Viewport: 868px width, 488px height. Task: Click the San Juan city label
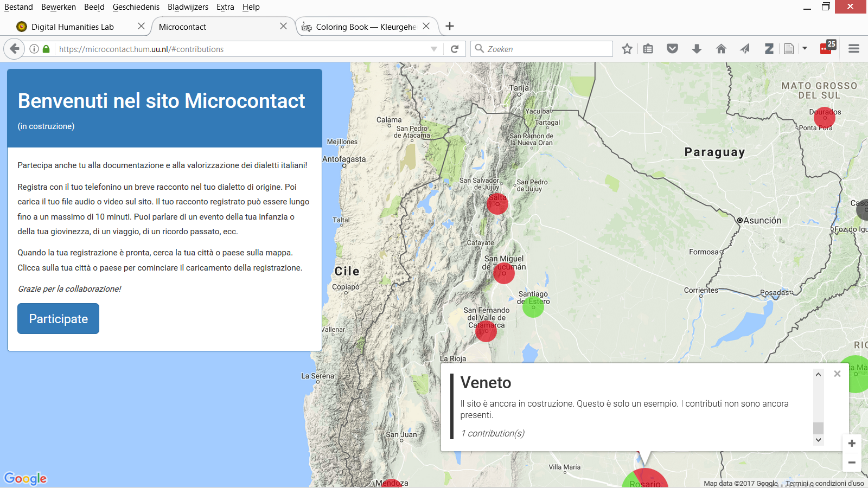[401, 435]
